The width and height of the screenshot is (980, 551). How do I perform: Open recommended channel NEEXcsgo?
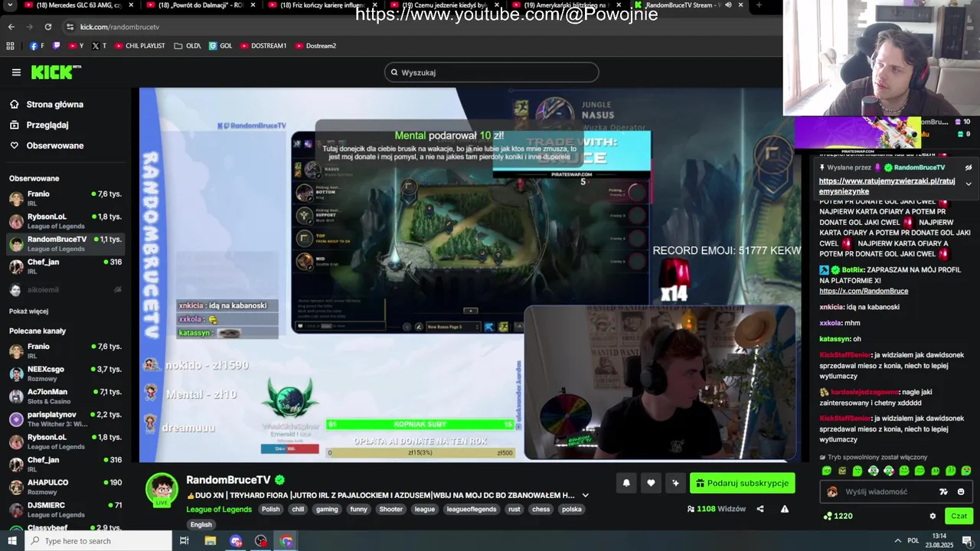65,373
